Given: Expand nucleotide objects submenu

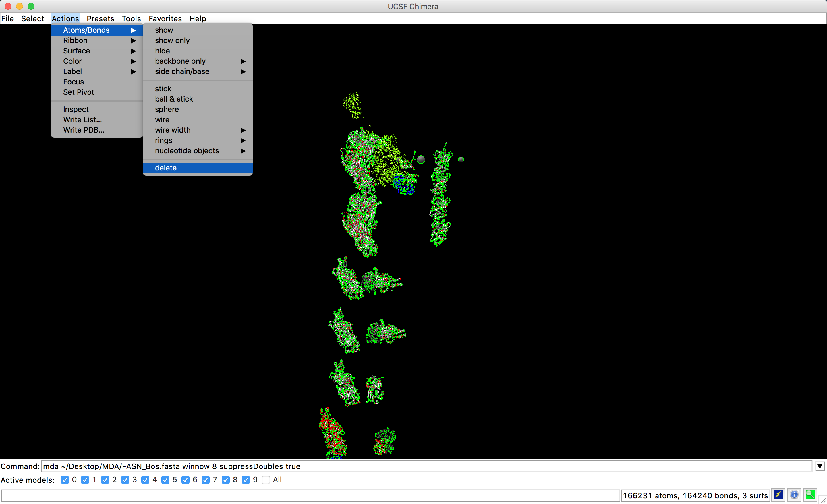Looking at the screenshot, I should [x=198, y=151].
